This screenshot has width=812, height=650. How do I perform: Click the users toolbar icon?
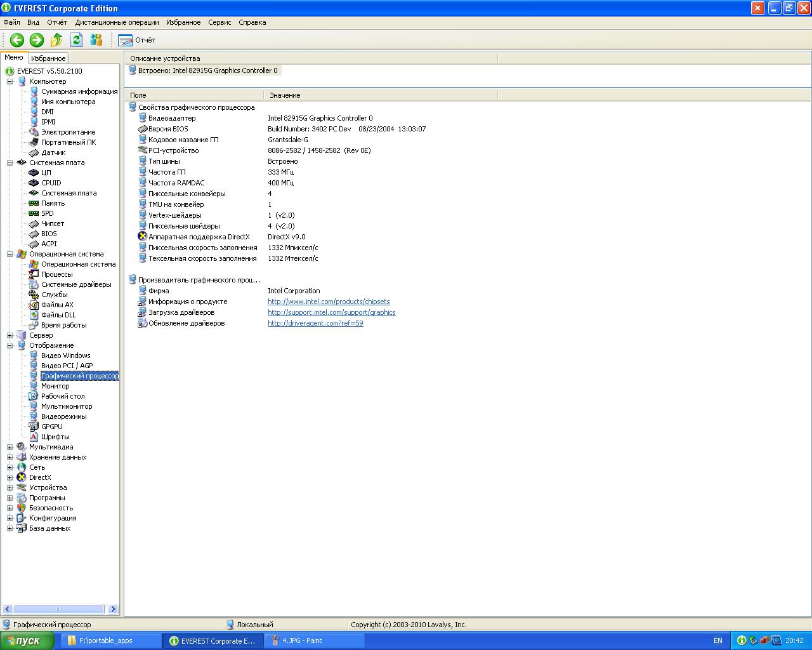(x=96, y=40)
